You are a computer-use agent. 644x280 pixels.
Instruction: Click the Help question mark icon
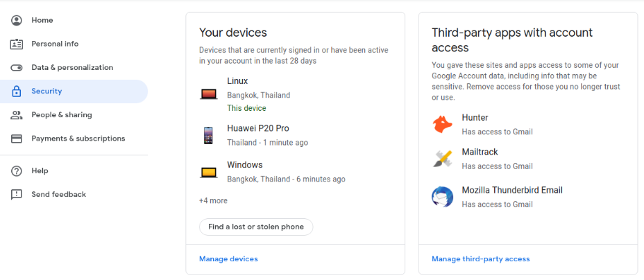click(x=17, y=171)
